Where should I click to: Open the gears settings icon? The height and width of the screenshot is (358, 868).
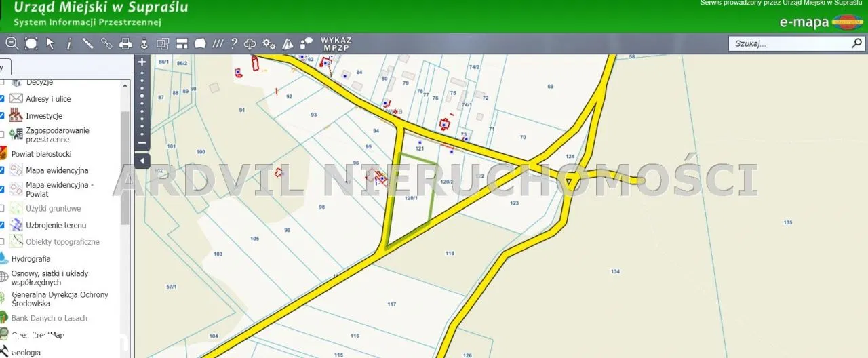(269, 43)
